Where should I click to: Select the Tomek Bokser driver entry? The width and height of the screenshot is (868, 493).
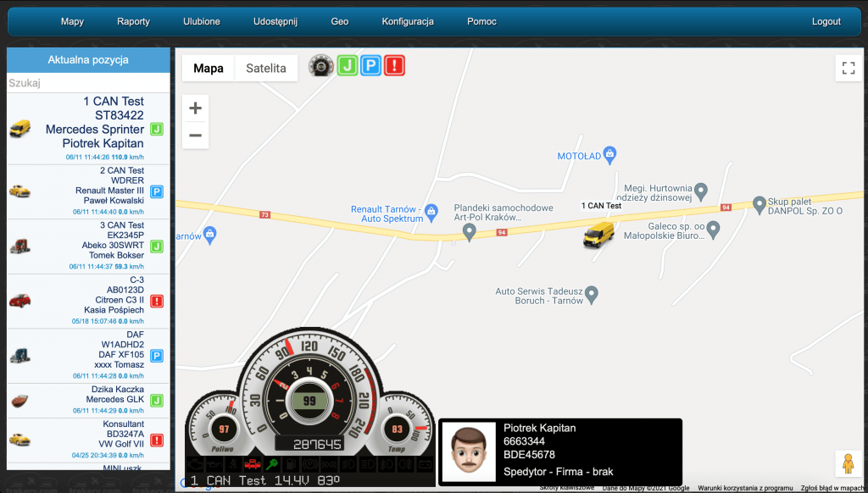[116, 255]
